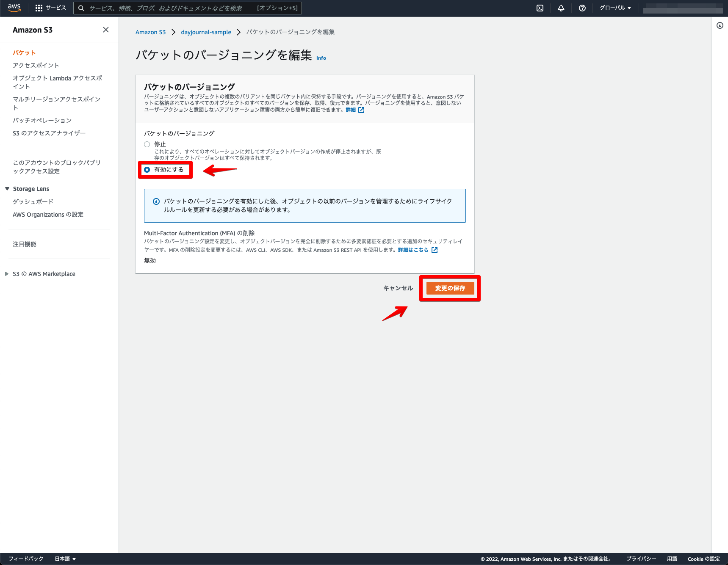
Task: Open オブジェクト Lambda アクセスポイント
Action: tap(57, 82)
